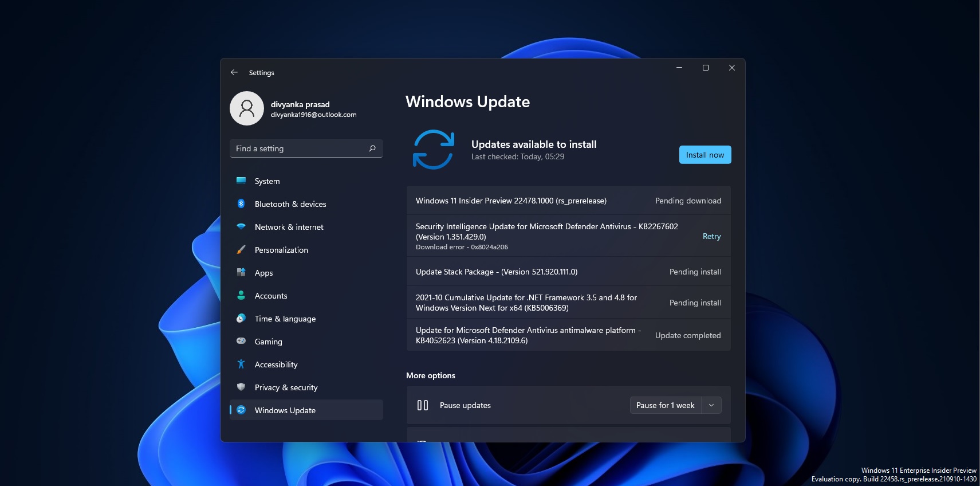
Task: Click the Pause updates option label
Action: tap(465, 405)
